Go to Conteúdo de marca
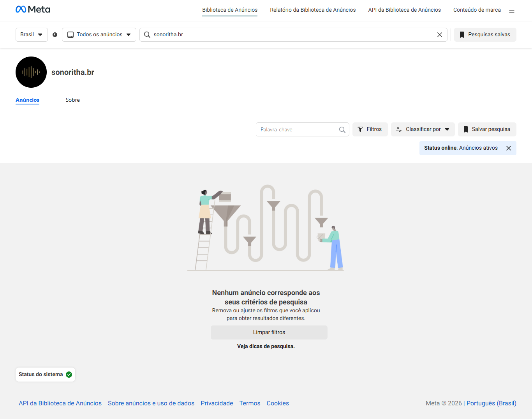This screenshot has width=532, height=419. (x=477, y=10)
